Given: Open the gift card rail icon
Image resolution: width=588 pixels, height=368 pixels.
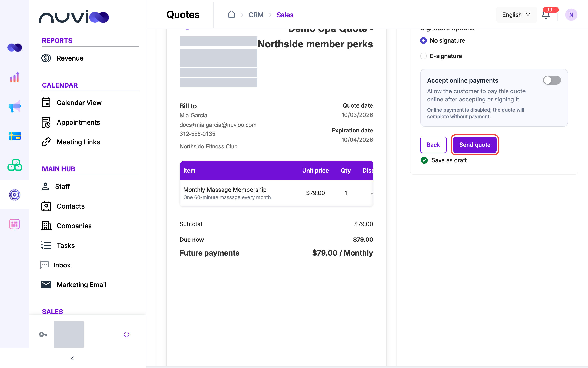Looking at the screenshot, I should (14, 136).
